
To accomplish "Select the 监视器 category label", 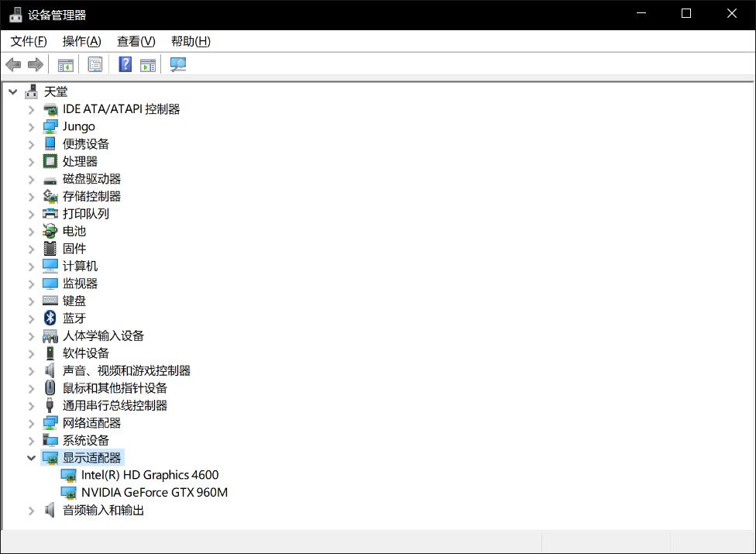I will [x=80, y=283].
